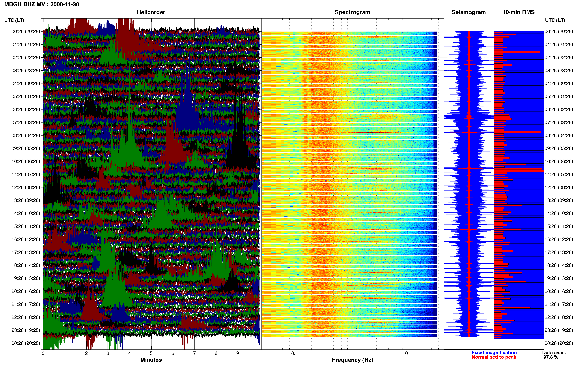The image size is (588, 368).
Task: Select '07:28 (03:28)' on the left time axis
Action: (x=26, y=122)
